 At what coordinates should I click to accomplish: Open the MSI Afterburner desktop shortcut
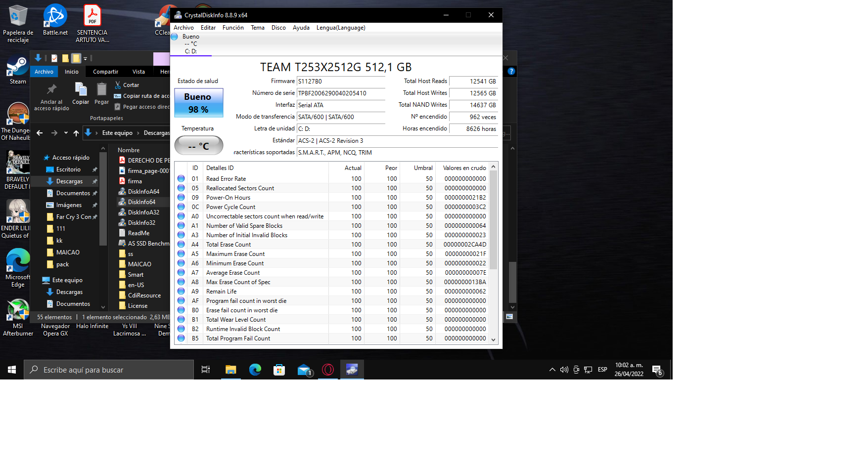[18, 318]
